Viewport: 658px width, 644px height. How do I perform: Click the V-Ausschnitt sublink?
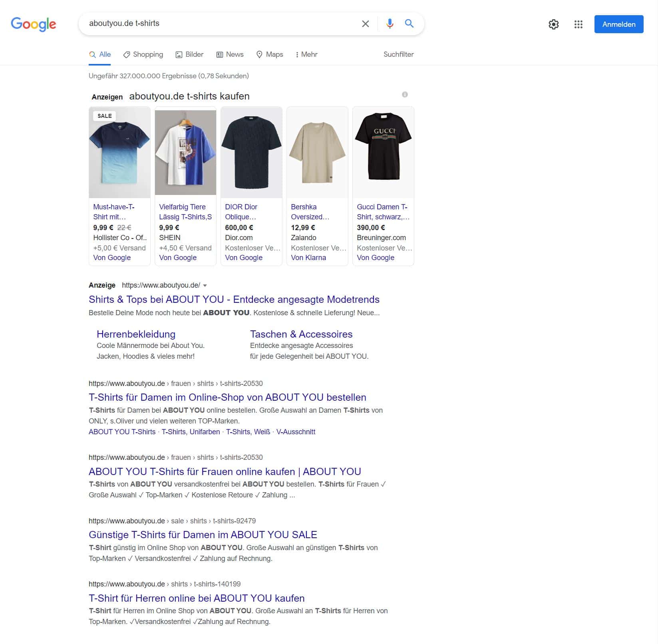pyautogui.click(x=296, y=432)
